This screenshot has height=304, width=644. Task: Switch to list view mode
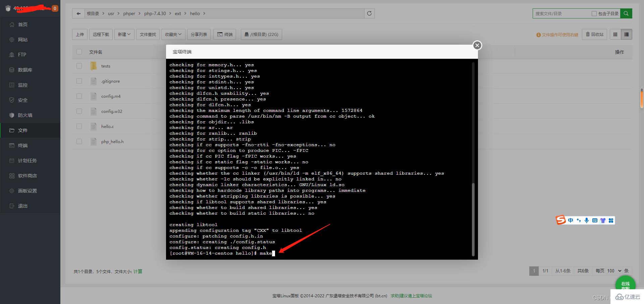[626, 34]
